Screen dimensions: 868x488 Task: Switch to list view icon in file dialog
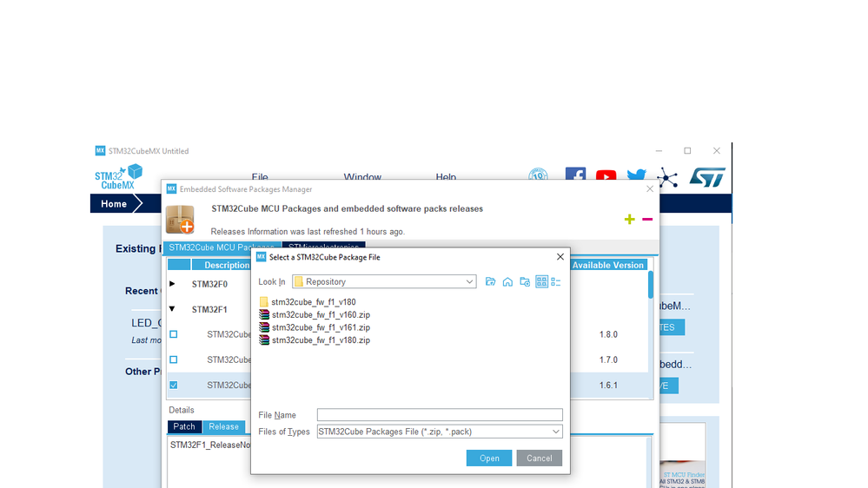click(x=541, y=281)
